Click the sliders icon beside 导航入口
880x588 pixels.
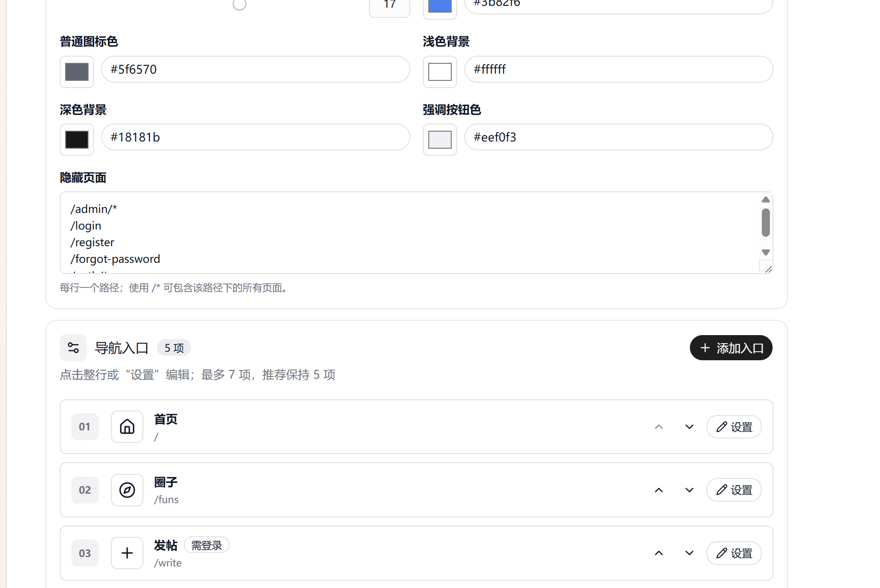tap(73, 348)
